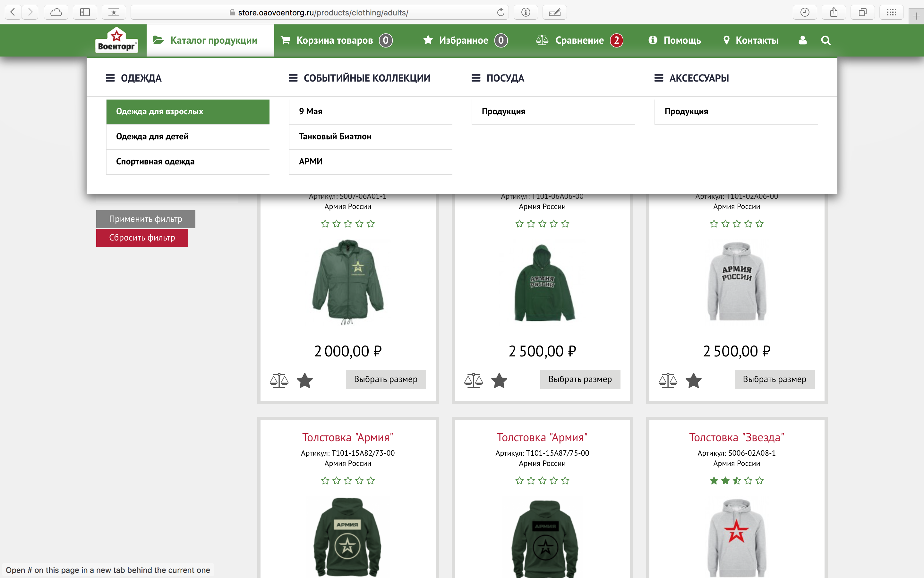Choose size for green hoodie T101-06A06-00
The image size is (924, 578).
click(x=580, y=379)
